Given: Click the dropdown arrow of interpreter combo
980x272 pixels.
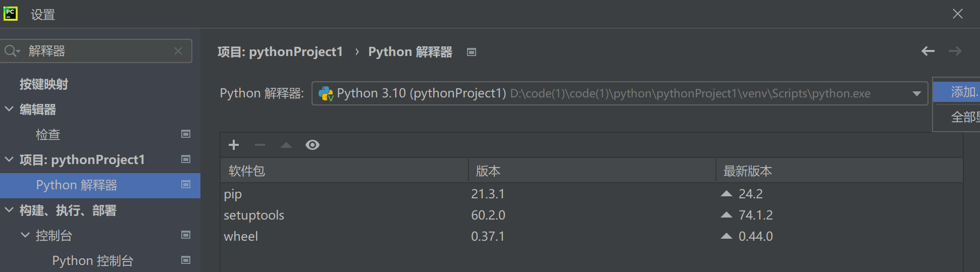Looking at the screenshot, I should pyautogui.click(x=917, y=94).
